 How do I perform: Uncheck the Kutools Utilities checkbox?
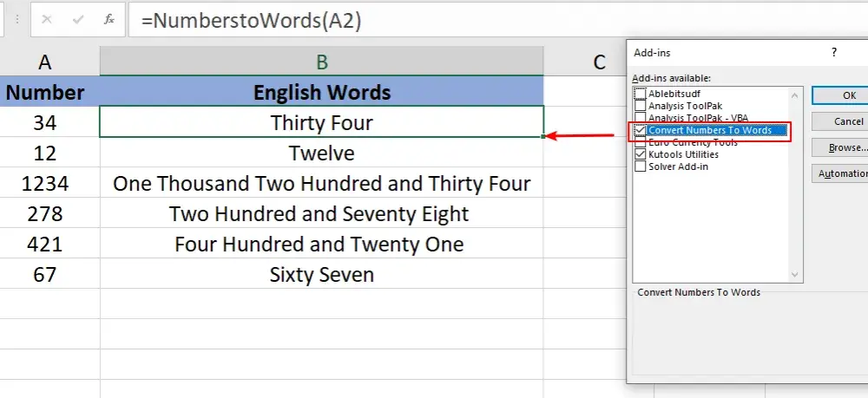tap(640, 154)
